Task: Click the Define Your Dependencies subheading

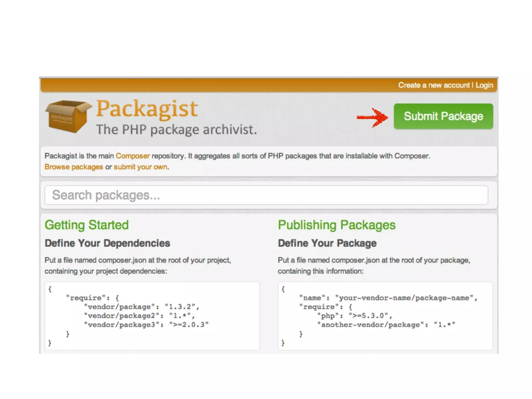Action: click(107, 243)
